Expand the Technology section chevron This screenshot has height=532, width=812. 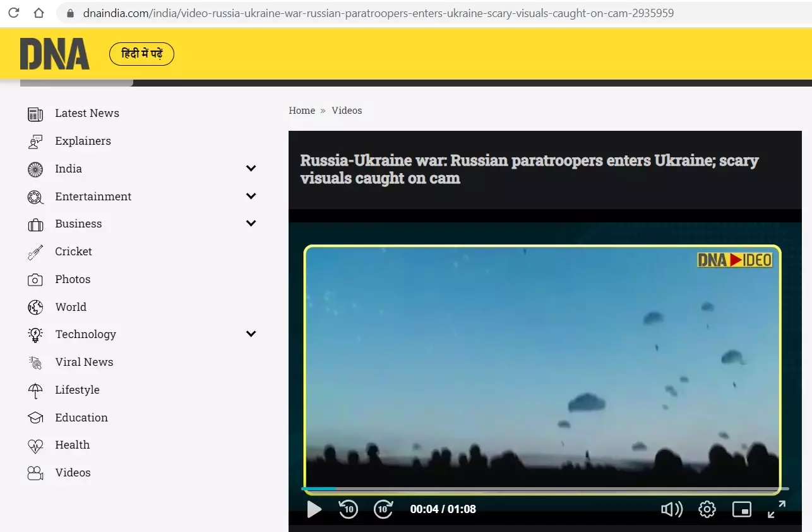coord(251,334)
